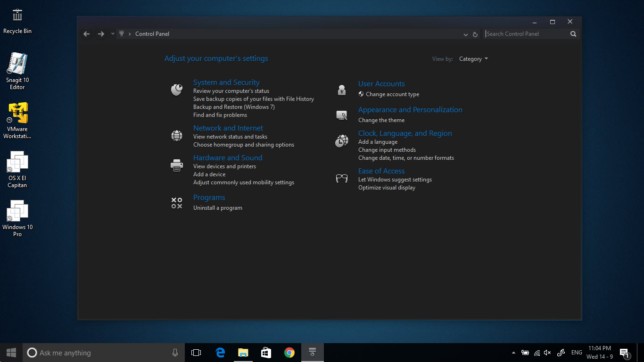Click the Programs icon
The width and height of the screenshot is (644, 362).
pyautogui.click(x=176, y=203)
